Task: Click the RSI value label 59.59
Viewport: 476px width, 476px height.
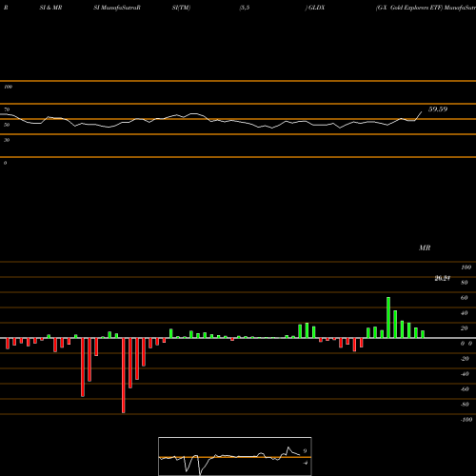Action: (x=438, y=109)
